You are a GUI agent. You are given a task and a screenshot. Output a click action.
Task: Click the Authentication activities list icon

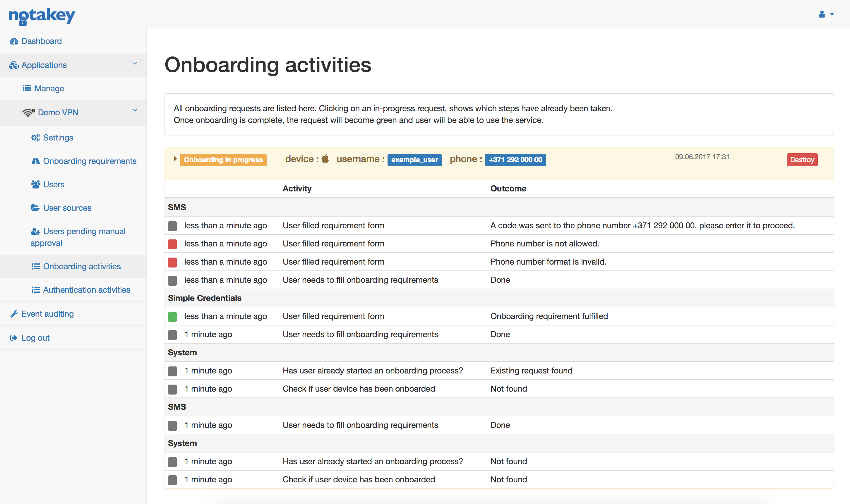pos(36,290)
